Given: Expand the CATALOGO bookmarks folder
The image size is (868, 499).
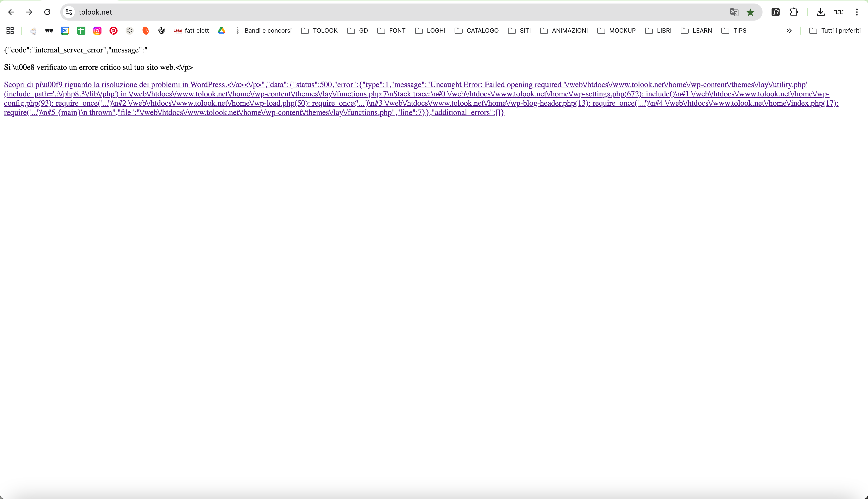Looking at the screenshot, I should tap(476, 31).
